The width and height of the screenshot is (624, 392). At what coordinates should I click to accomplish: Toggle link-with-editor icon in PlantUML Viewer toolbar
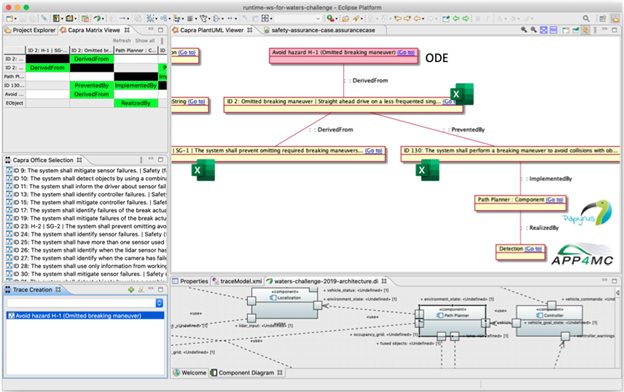click(585, 30)
